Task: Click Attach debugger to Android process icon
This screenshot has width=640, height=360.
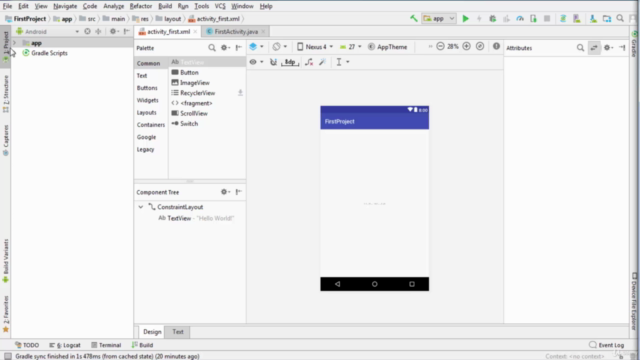Action: (533, 18)
